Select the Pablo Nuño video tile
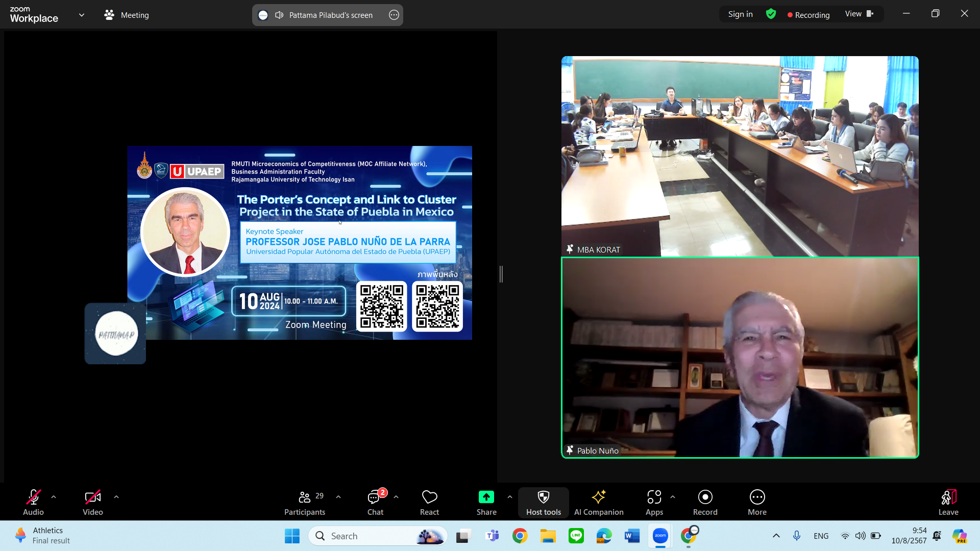 tap(740, 358)
